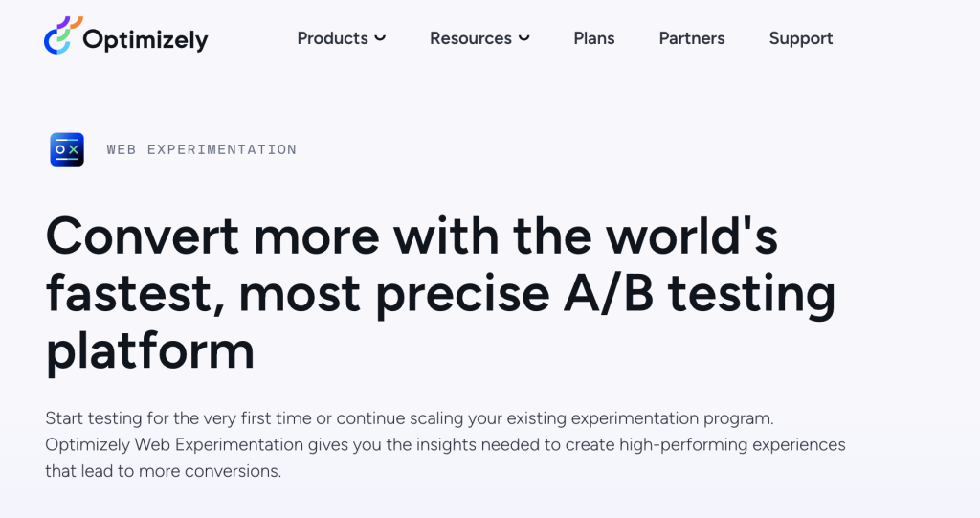This screenshot has height=518, width=980.
Task: Click the headline line starting with Convert more
Action: [x=412, y=236]
